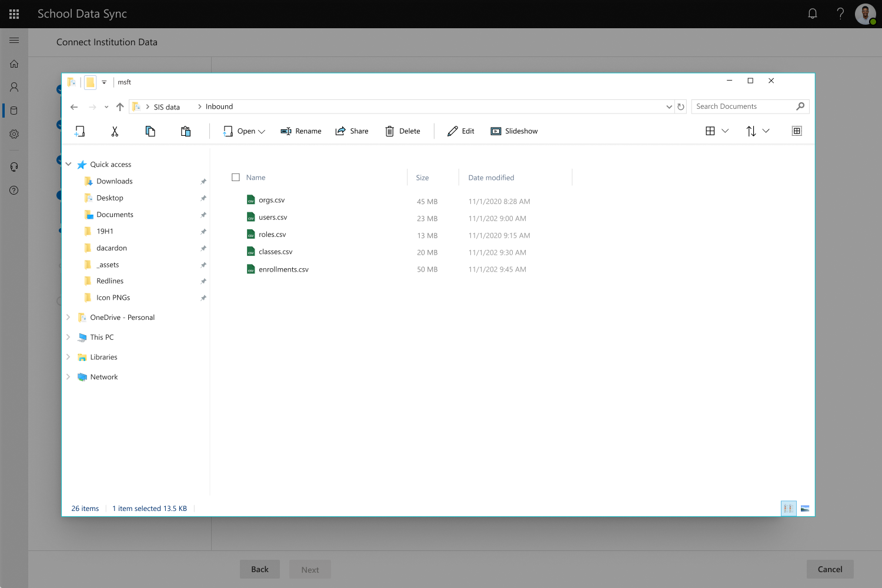Image resolution: width=882 pixels, height=588 pixels.
Task: Open the person icon in left sidebar
Action: 14,87
